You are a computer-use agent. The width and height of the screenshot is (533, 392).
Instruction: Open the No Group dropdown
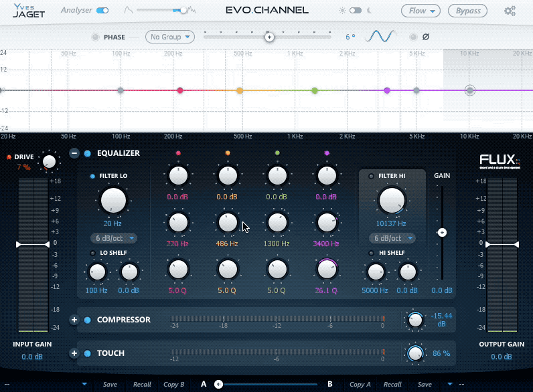click(x=170, y=37)
